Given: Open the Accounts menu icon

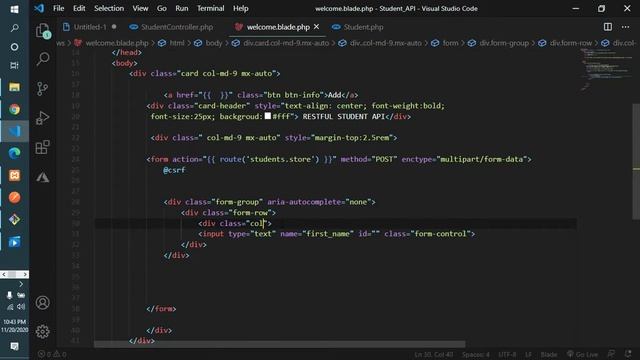Looking at the screenshot, I should click(x=43, y=302).
